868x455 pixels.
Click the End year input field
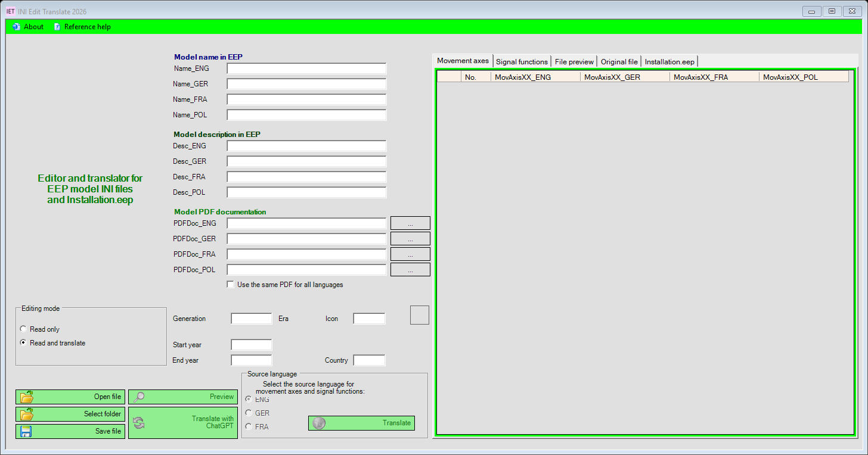tap(252, 360)
